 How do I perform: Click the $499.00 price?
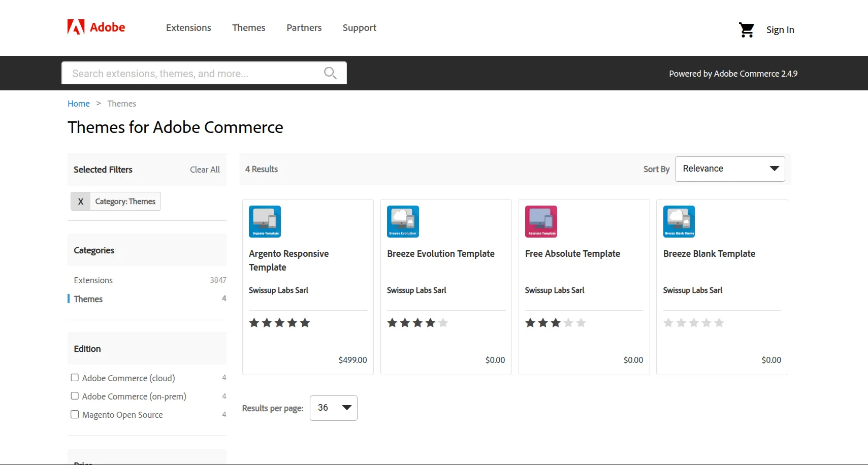(352, 360)
